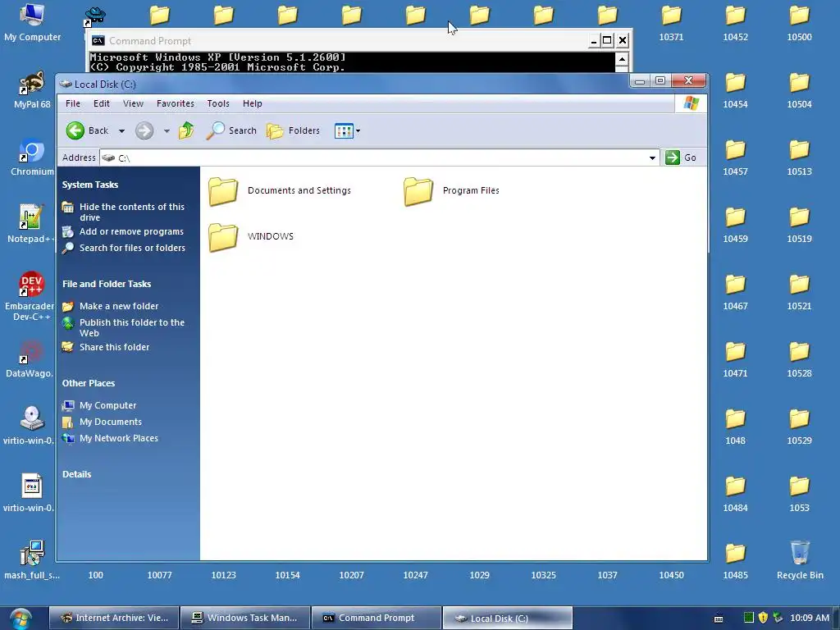Select the My Computer desktop icon
The width and height of the screenshot is (840, 630).
(32, 22)
